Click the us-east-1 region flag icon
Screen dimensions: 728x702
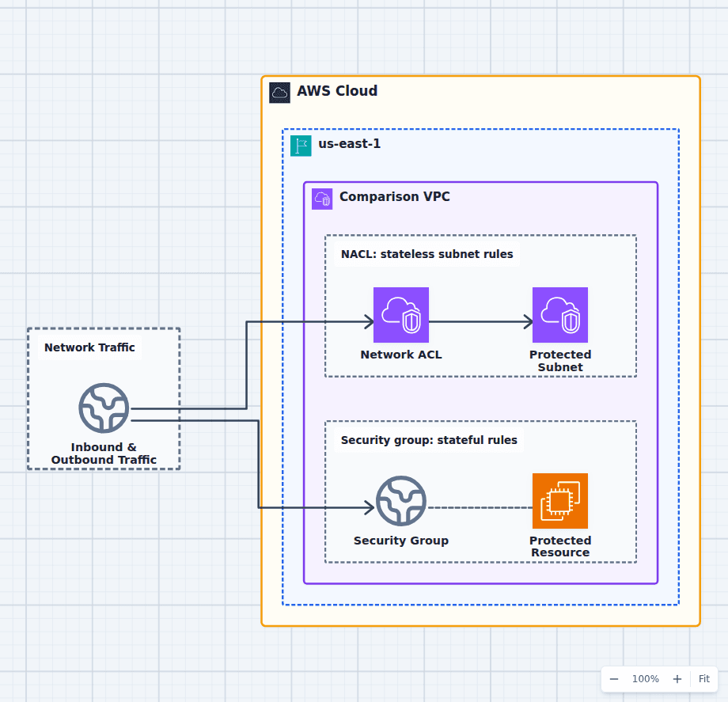(x=301, y=146)
